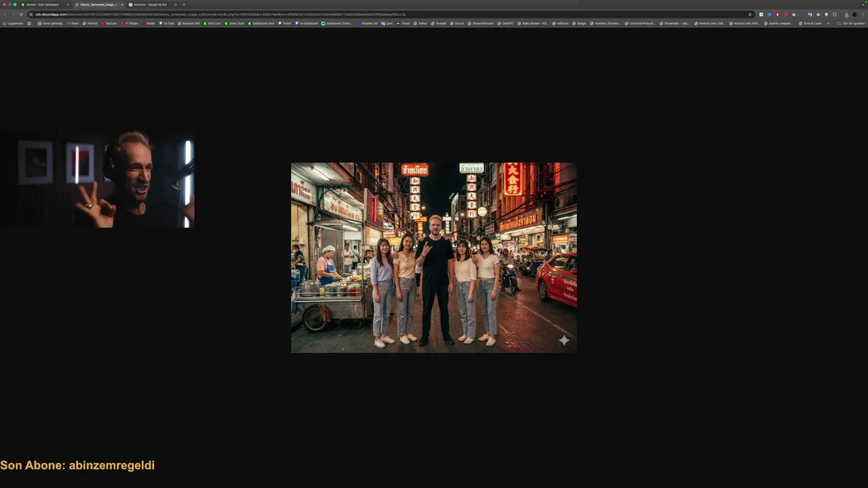Open the Netflix bookmark

[149, 23]
